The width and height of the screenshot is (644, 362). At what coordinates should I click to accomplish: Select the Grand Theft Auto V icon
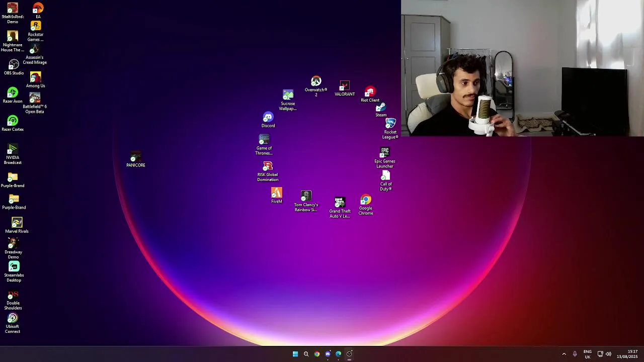(x=340, y=208)
